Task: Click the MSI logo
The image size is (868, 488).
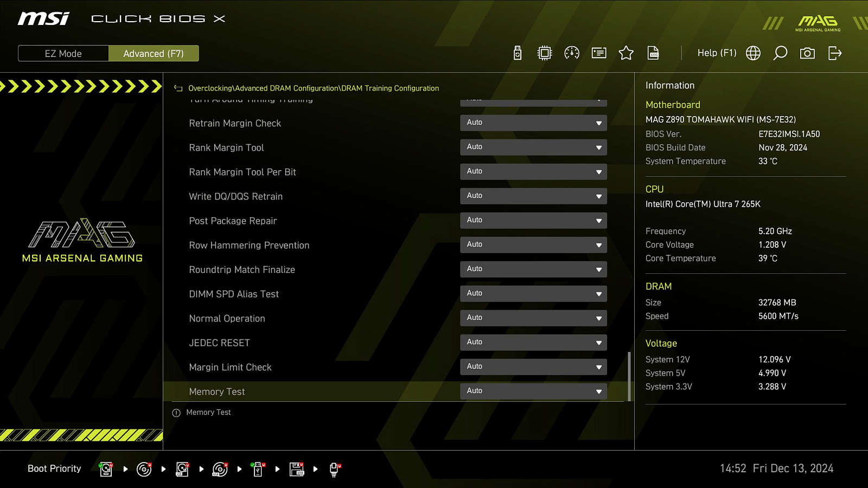Action: [43, 19]
